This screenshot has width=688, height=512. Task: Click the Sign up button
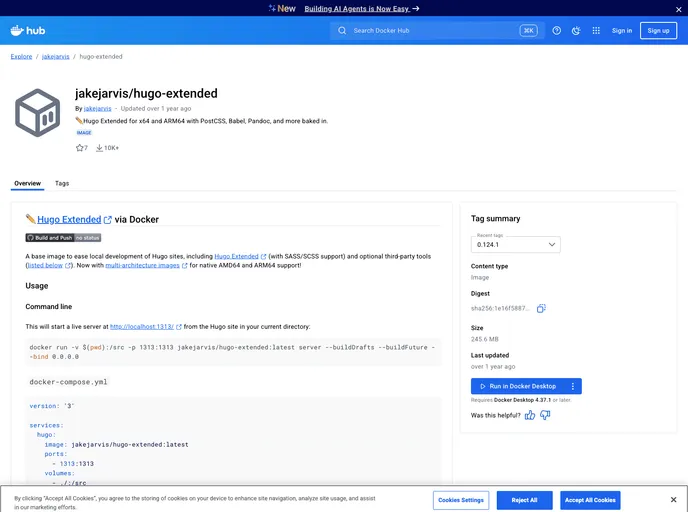[658, 31]
